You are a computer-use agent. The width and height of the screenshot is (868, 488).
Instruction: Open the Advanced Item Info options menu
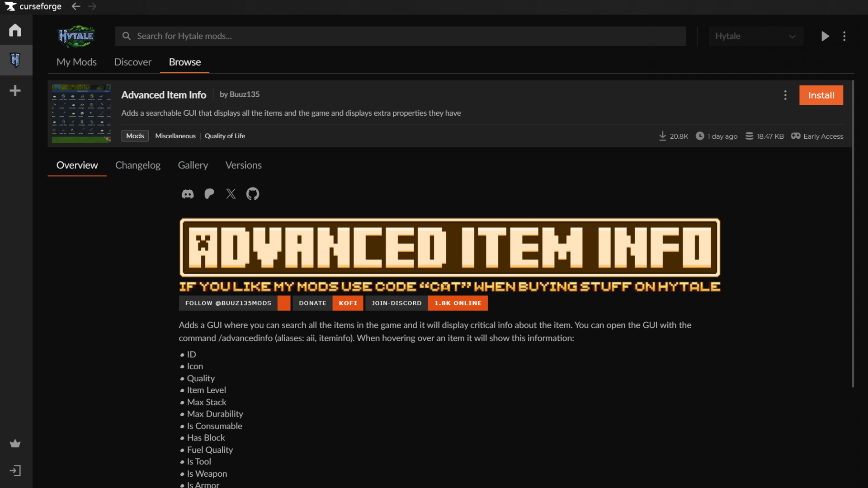click(785, 95)
